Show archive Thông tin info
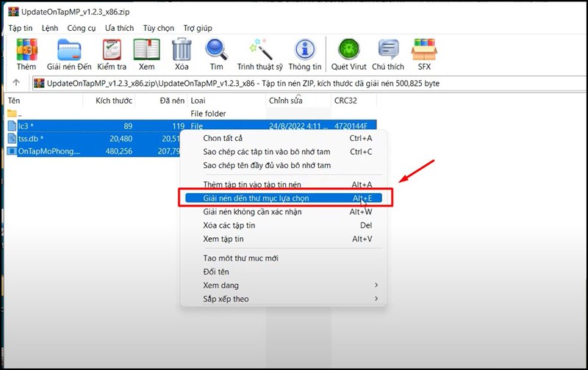 305,54
